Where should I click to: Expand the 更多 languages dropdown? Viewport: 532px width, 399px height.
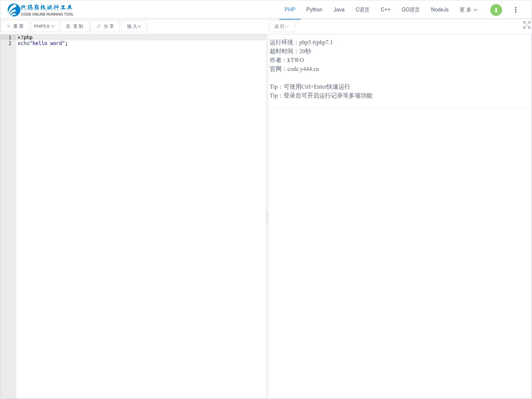click(468, 10)
